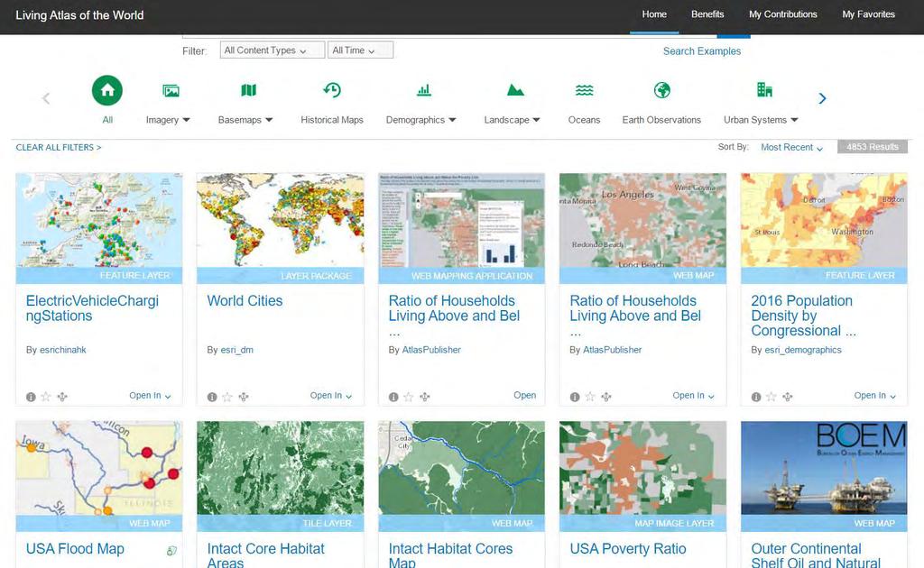This screenshot has height=568, width=924.
Task: Select the All home category icon
Action: point(107,90)
